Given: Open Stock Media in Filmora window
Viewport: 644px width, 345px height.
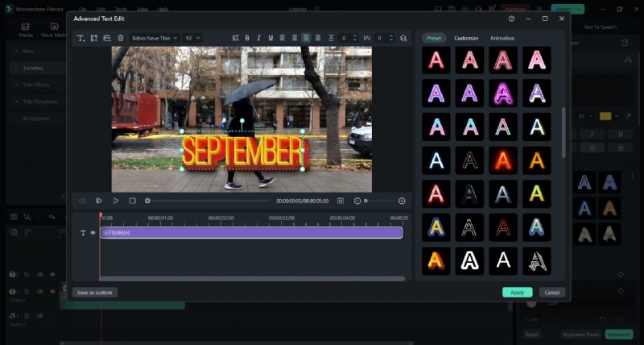Looking at the screenshot, I should pyautogui.click(x=53, y=30).
